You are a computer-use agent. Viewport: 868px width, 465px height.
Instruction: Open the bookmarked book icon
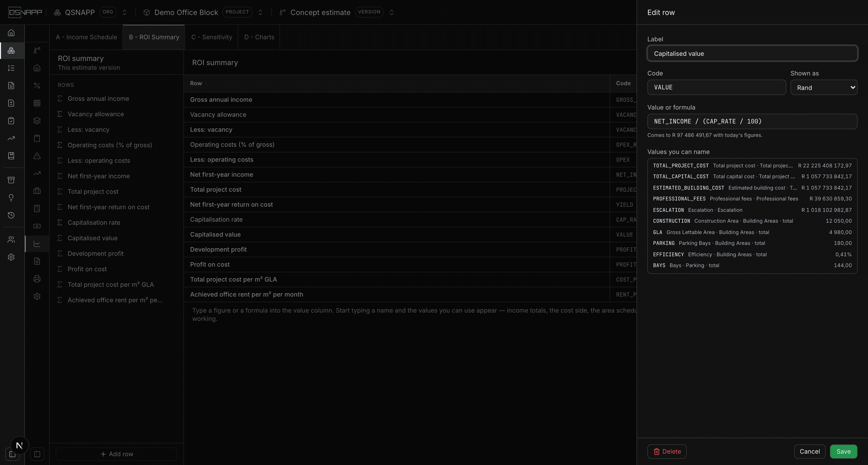coord(11,156)
